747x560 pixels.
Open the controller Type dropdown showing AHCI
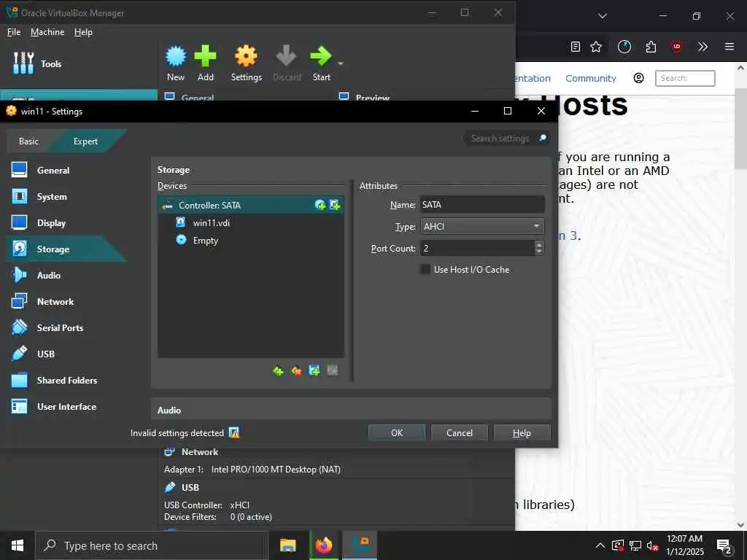click(x=481, y=227)
